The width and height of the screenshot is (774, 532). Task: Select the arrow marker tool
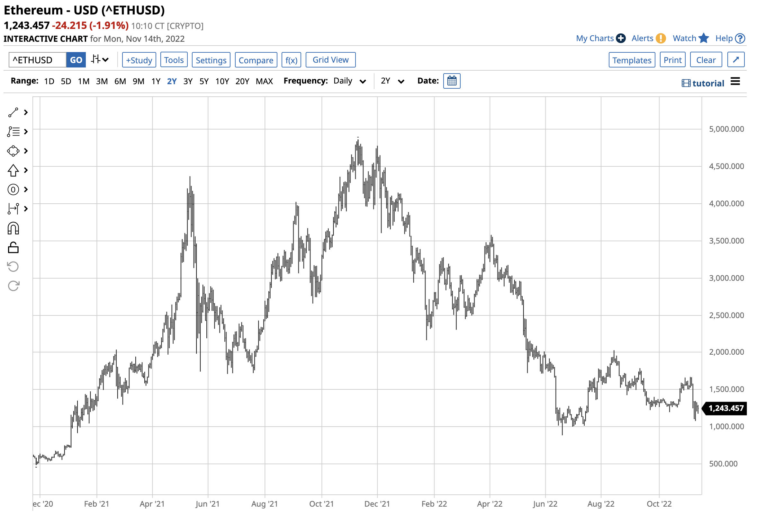click(13, 170)
